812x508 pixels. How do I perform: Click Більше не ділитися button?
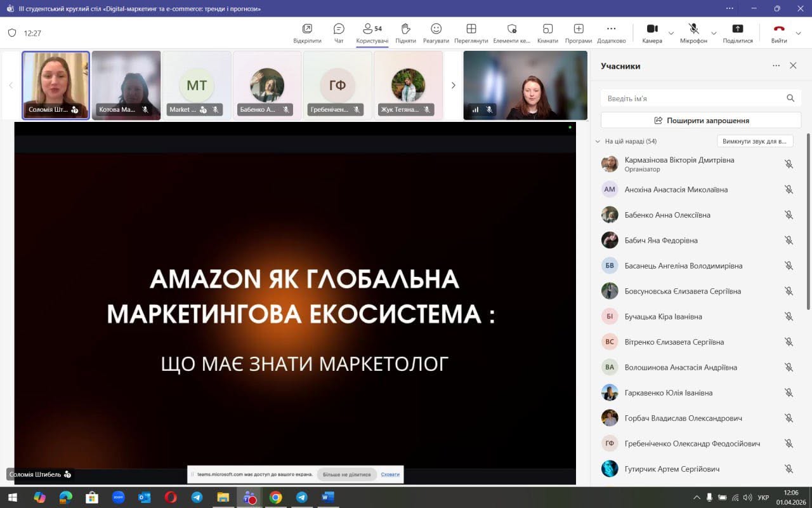pyautogui.click(x=346, y=474)
